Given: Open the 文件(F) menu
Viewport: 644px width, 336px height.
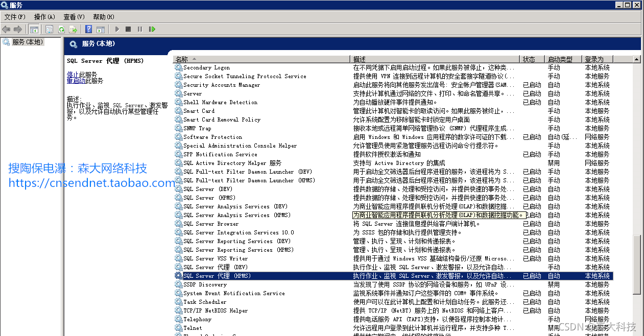Looking at the screenshot, I should (15, 17).
